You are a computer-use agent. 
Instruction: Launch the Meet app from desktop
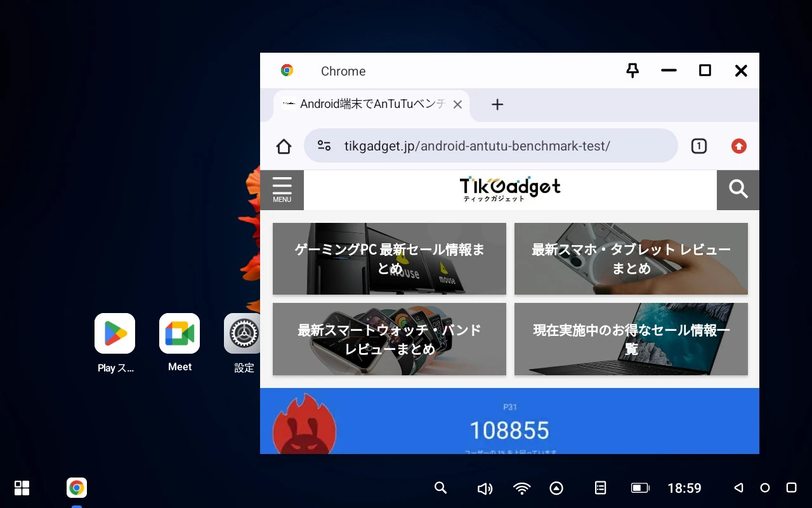click(180, 334)
